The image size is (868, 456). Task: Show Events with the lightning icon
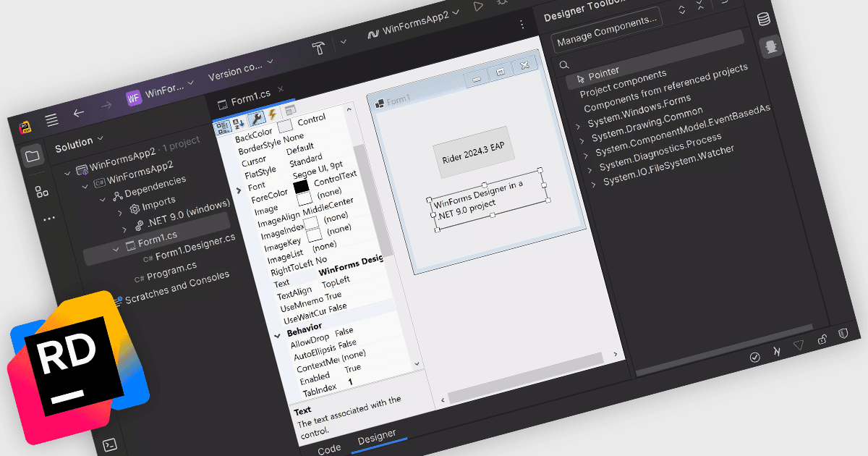tap(272, 115)
